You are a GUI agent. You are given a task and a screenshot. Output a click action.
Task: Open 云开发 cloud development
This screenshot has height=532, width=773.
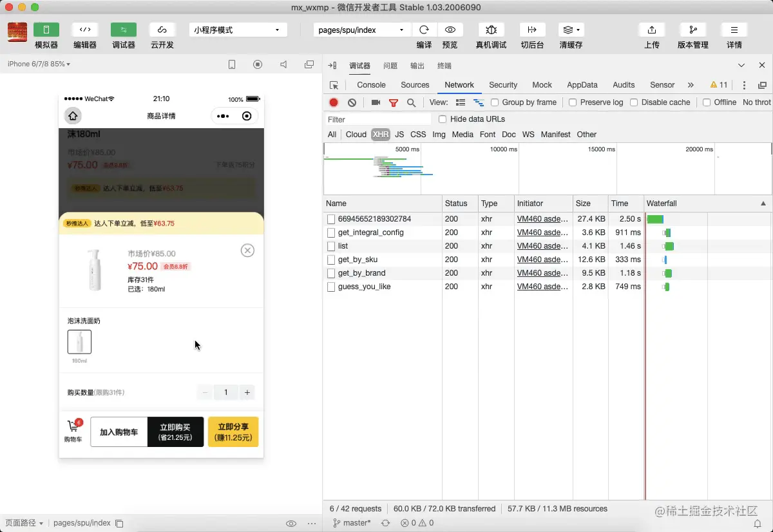point(162,30)
